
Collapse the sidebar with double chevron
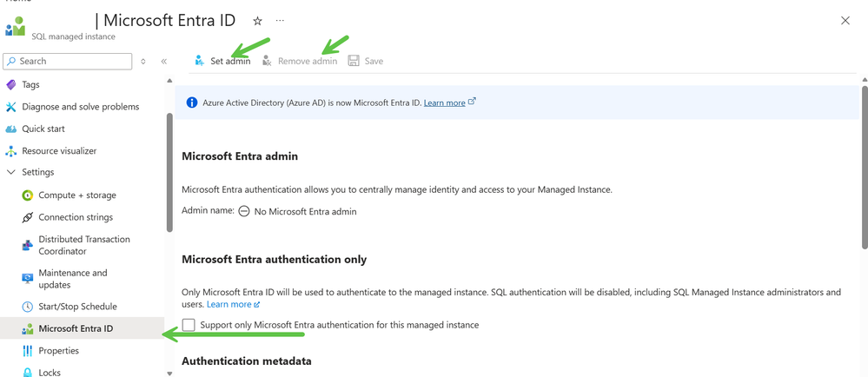164,62
